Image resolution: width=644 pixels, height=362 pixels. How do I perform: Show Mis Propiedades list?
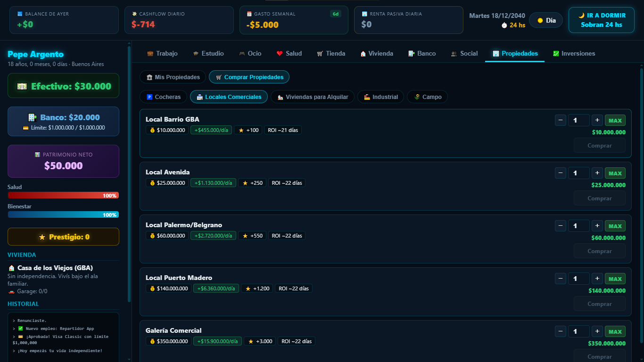click(173, 77)
